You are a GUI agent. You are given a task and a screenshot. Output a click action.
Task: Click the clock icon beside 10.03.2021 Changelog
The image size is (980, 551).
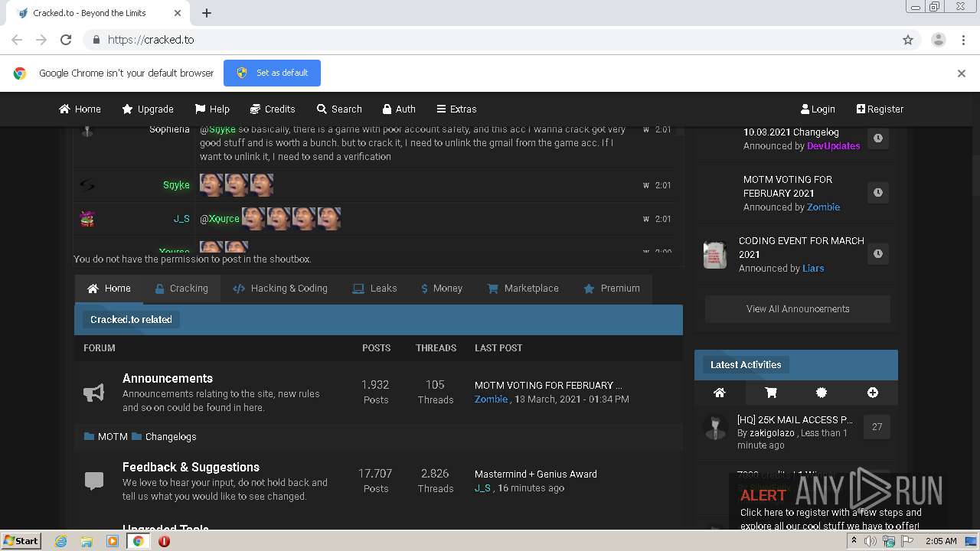pyautogui.click(x=878, y=139)
